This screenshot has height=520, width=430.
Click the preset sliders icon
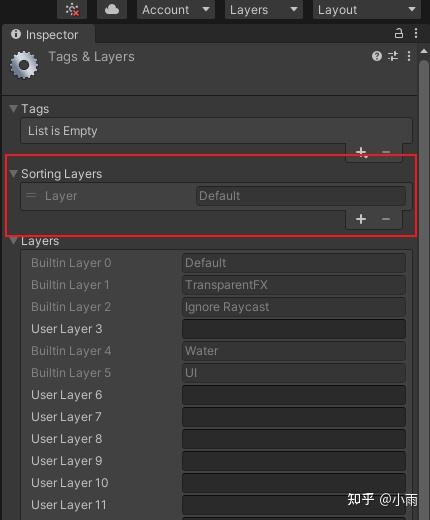click(x=393, y=56)
